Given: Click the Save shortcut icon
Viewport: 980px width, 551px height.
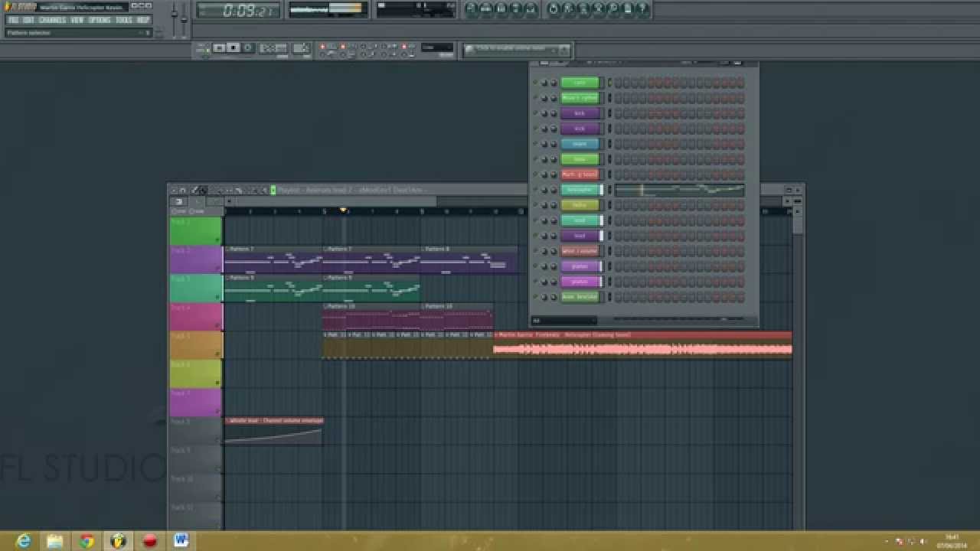Looking at the screenshot, I should pos(567,9).
